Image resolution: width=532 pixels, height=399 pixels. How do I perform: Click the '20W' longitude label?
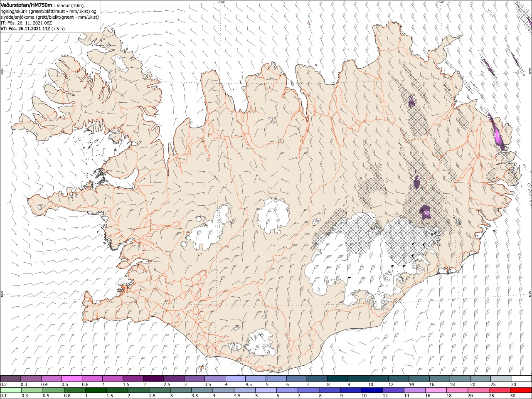[221, 2]
